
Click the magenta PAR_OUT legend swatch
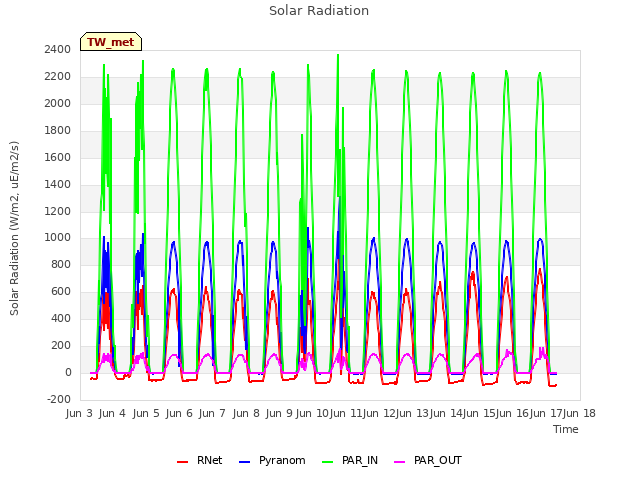click(400, 462)
